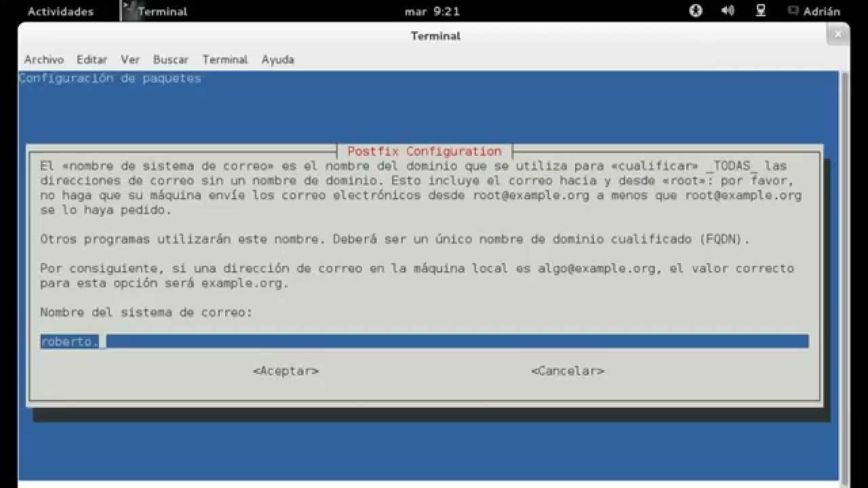
Task: Click the Terminal app icon in top bar
Action: [130, 11]
